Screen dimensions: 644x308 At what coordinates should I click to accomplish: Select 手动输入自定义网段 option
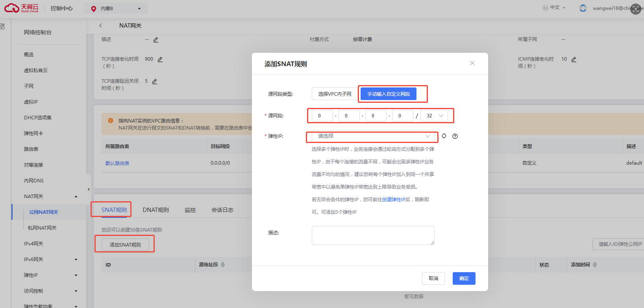[389, 94]
